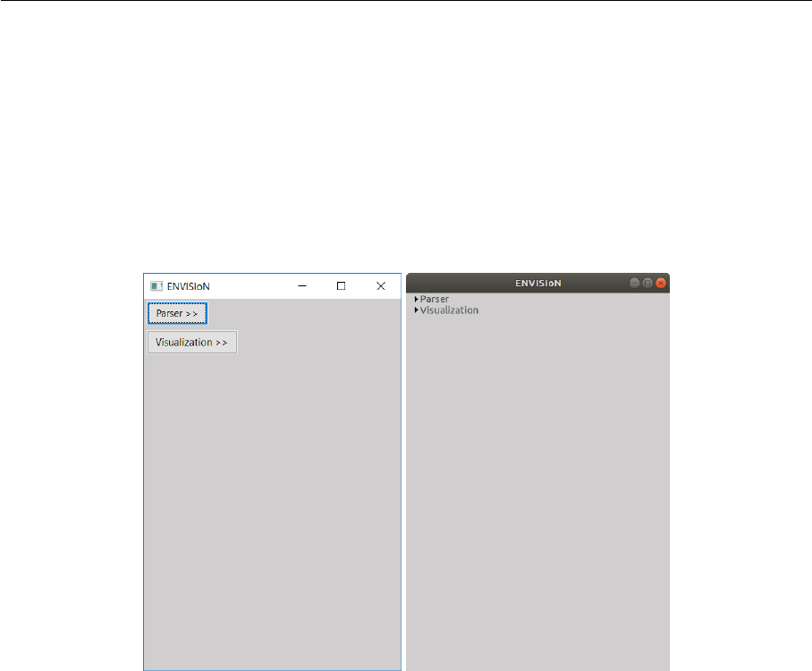The height and width of the screenshot is (671, 812).
Task: Maximize the Ubuntu ENVISIoN window
Action: click(x=647, y=283)
